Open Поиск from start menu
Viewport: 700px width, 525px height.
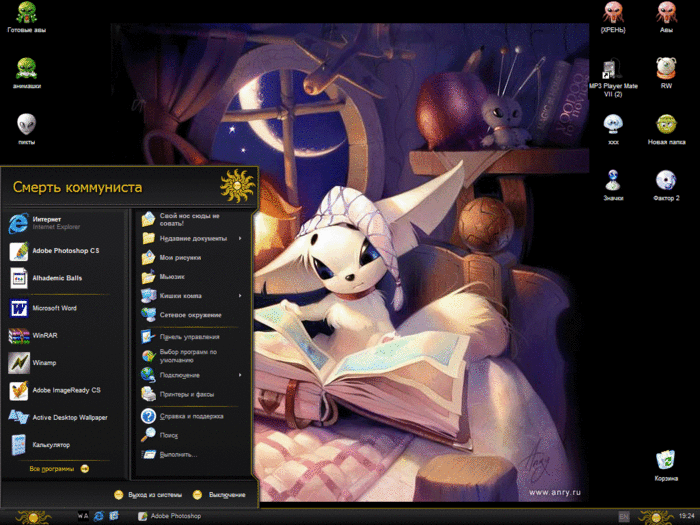(193, 435)
